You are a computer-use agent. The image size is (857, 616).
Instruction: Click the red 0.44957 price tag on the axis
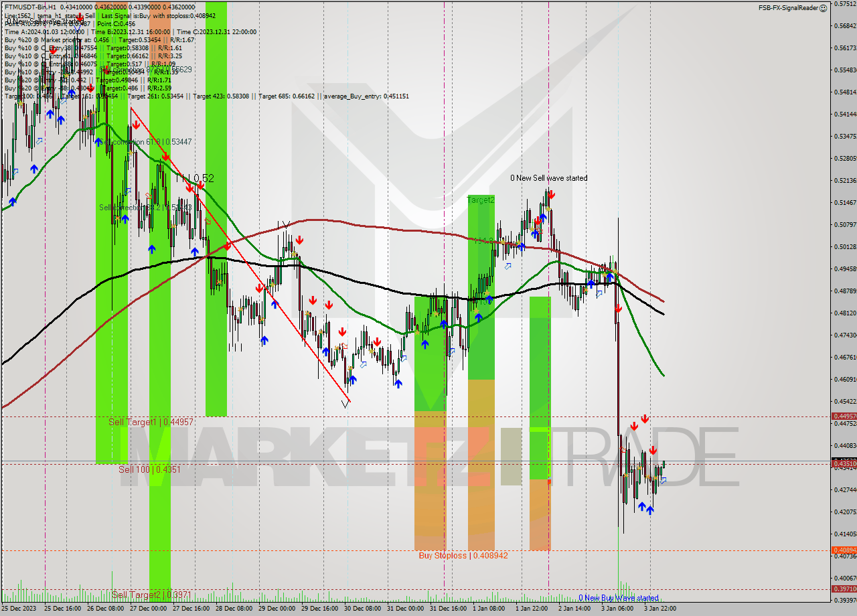[x=843, y=416]
